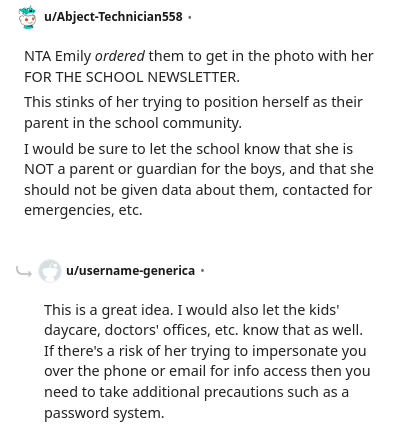Click the italicized word "ordered"
Viewport: 400px width, 448px height.
pyautogui.click(x=120, y=56)
